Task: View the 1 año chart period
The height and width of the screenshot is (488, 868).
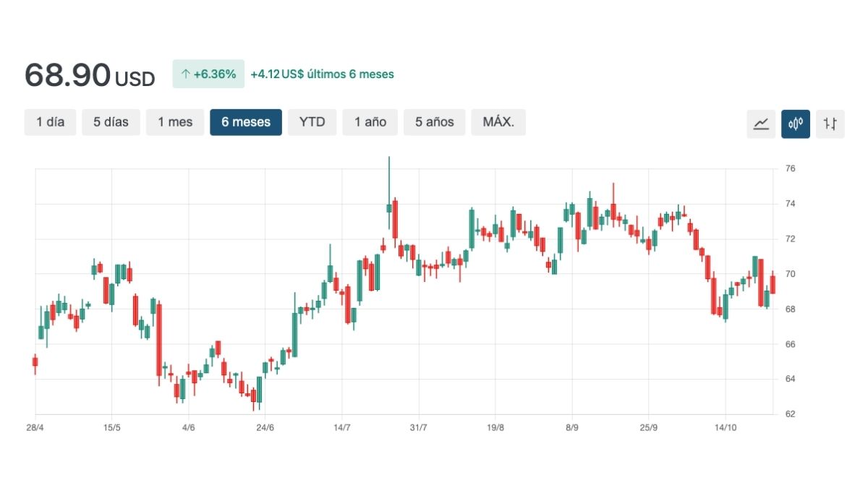Action: click(x=370, y=122)
